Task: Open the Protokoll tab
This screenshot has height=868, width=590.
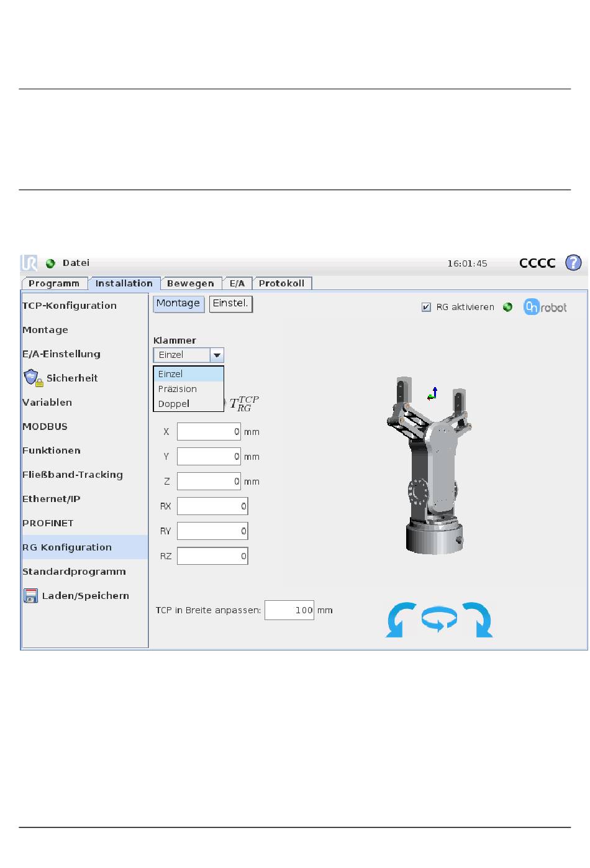Action: coord(281,283)
